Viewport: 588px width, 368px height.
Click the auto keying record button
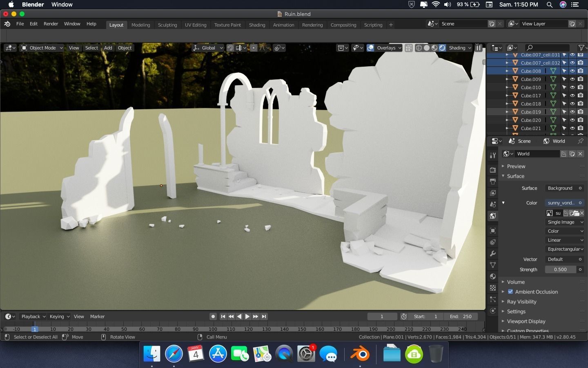pyautogui.click(x=213, y=316)
